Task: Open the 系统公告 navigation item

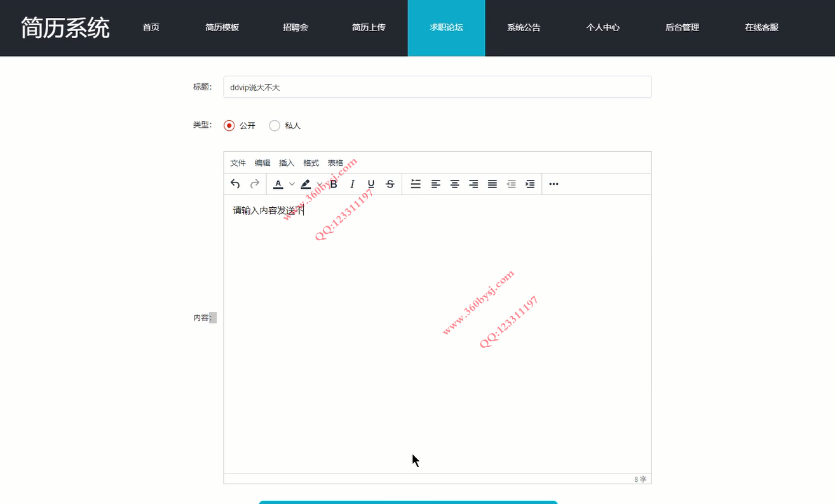Action: coord(524,28)
